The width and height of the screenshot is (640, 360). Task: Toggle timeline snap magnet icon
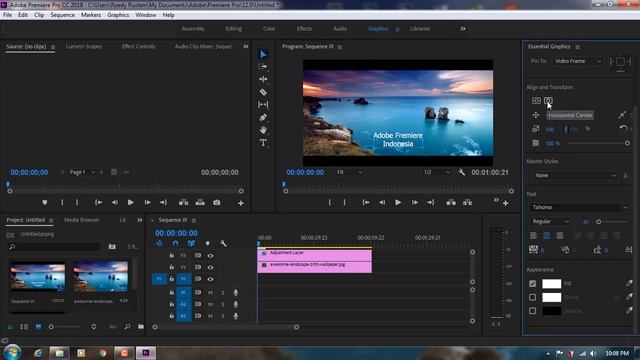(x=176, y=244)
